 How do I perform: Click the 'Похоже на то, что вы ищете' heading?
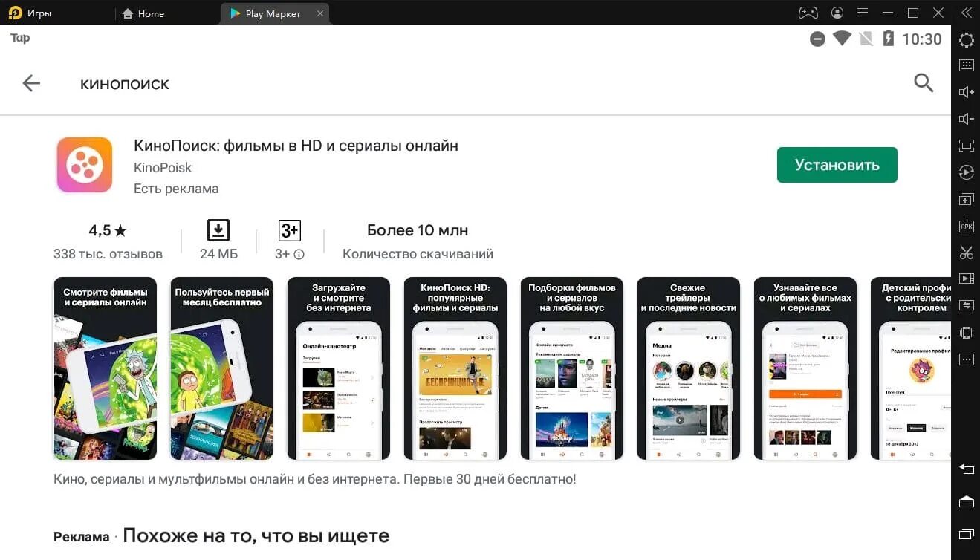click(256, 535)
